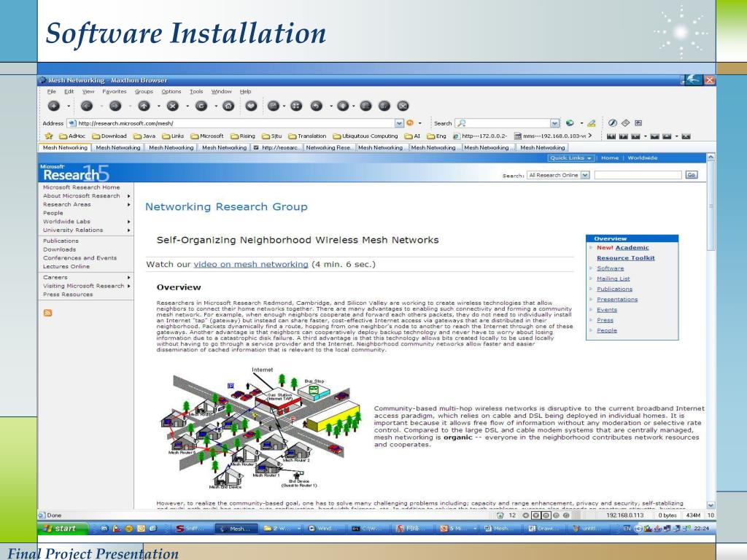Viewport: 747px width, 560px height.
Task: Click the globe search icon in search bar
Action: (x=570, y=123)
